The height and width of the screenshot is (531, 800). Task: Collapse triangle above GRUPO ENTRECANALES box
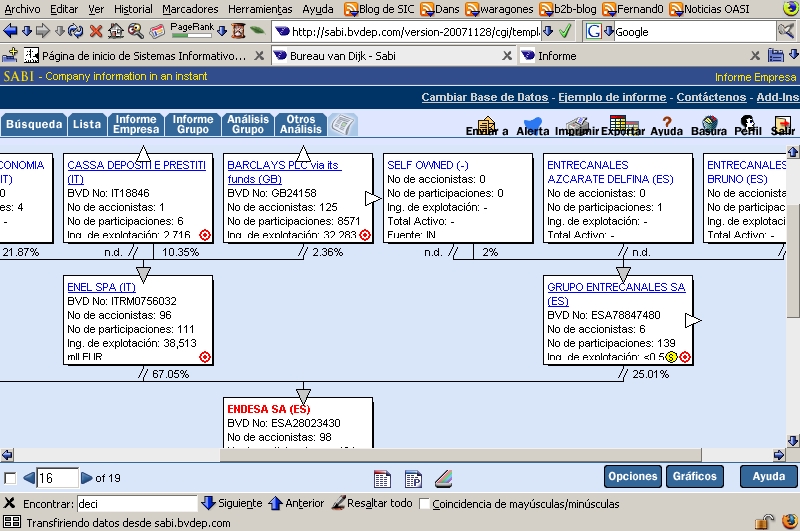[623, 274]
